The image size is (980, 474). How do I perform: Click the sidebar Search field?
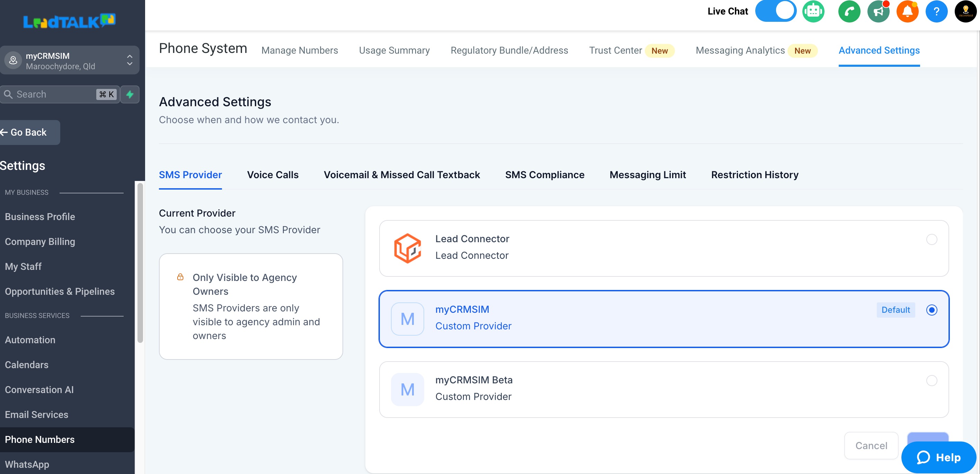(x=60, y=94)
